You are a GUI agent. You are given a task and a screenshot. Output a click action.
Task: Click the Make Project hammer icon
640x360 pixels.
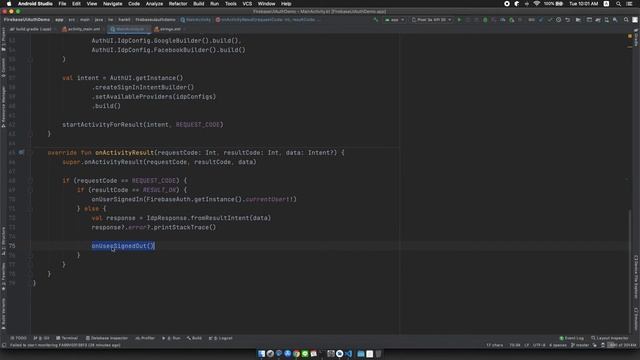376,20
